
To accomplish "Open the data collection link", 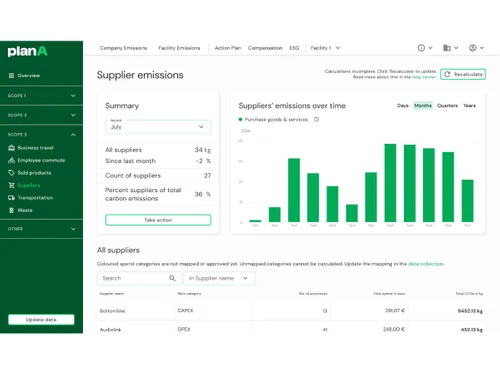I will coord(426,264).
